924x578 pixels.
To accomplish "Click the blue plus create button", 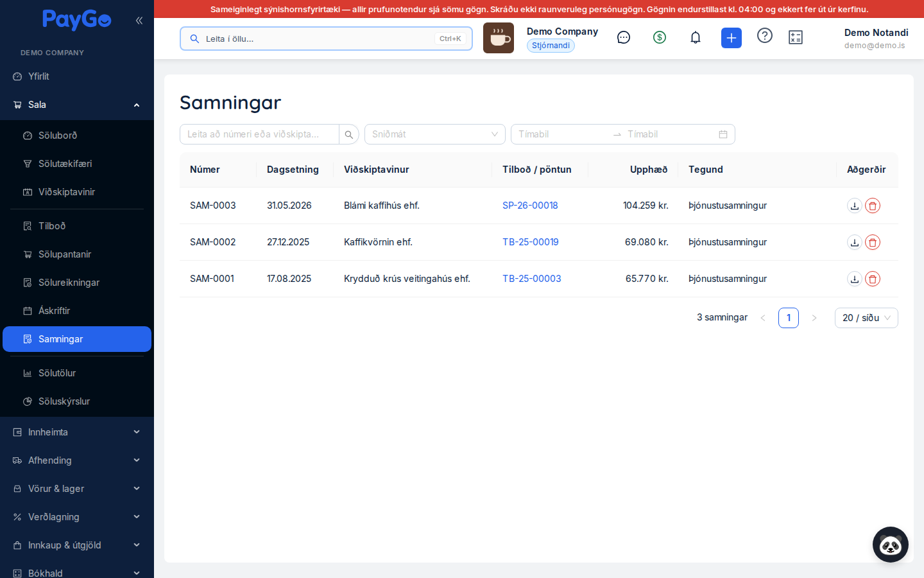I will click(x=732, y=38).
